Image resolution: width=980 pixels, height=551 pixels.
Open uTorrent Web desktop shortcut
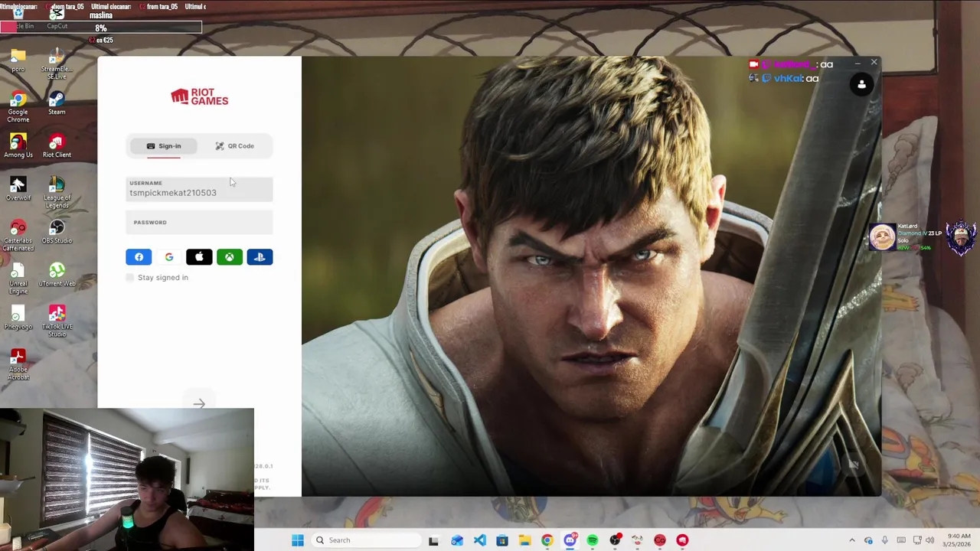tap(57, 275)
